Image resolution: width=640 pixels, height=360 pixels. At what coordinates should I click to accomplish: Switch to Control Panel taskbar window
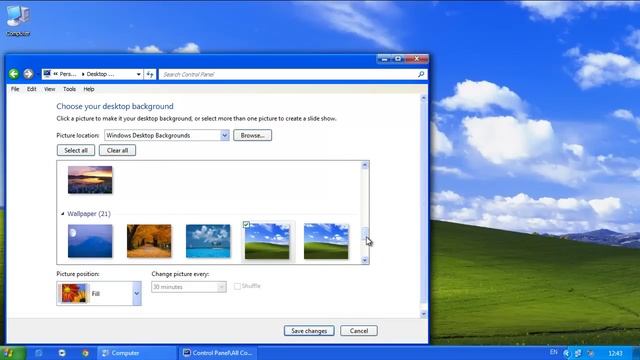[218, 353]
